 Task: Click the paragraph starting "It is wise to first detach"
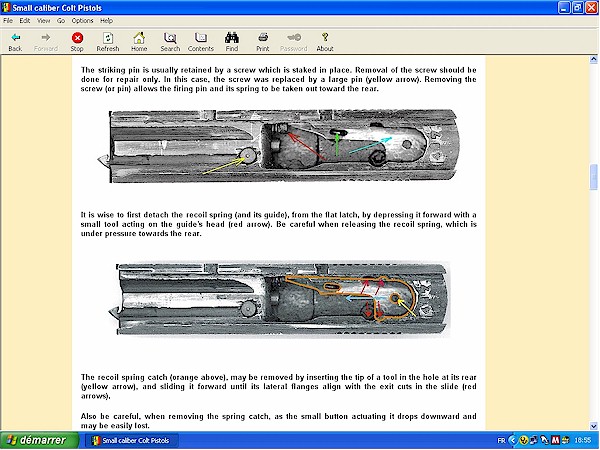point(279,224)
